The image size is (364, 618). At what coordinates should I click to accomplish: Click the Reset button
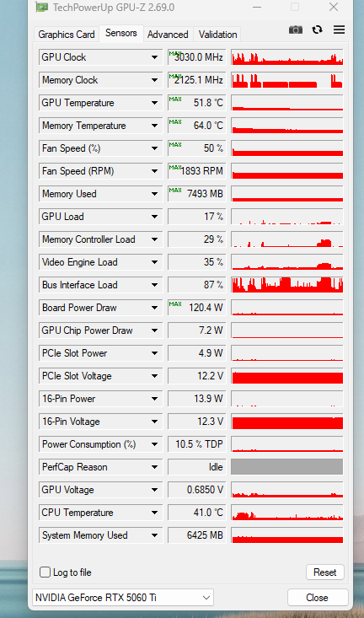point(325,572)
